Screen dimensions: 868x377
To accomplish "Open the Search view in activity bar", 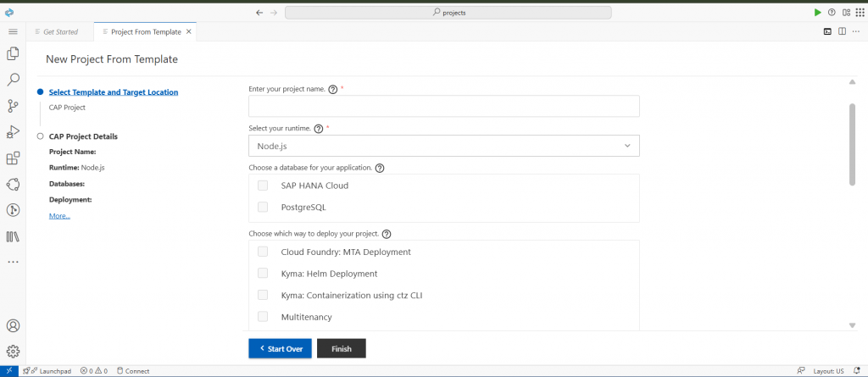I will [x=13, y=80].
